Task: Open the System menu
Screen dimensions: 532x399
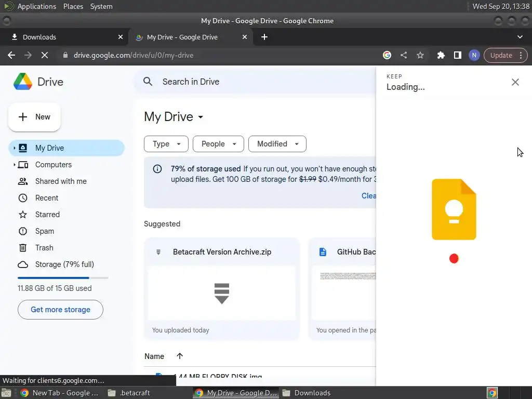Action: (101, 6)
